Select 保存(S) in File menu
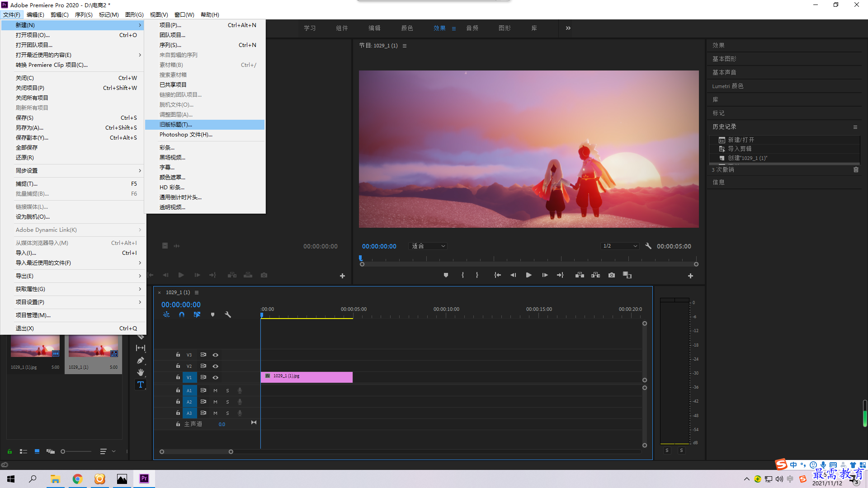Image resolution: width=868 pixels, height=488 pixels. (x=73, y=117)
